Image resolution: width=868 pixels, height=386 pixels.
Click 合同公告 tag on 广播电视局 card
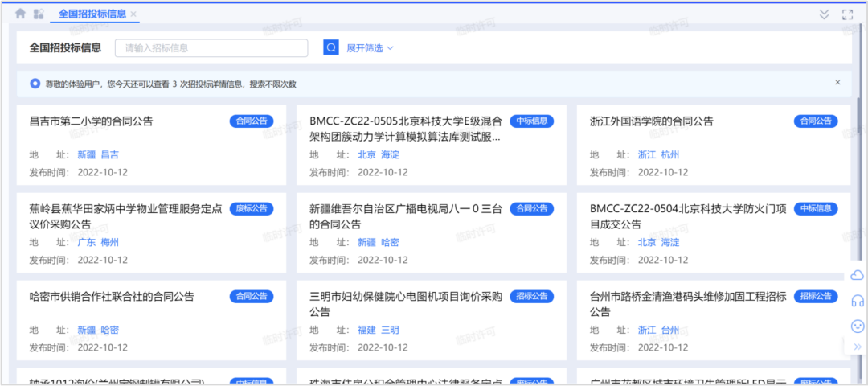pyautogui.click(x=532, y=209)
